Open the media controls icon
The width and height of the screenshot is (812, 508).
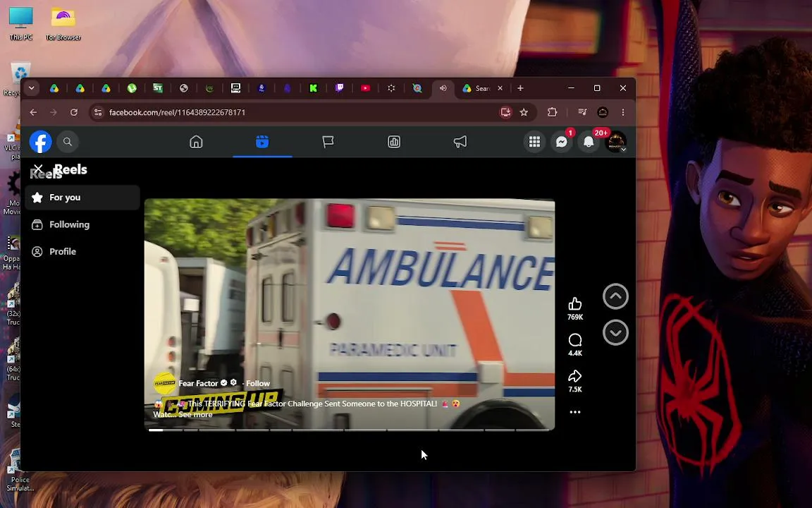[x=582, y=112]
